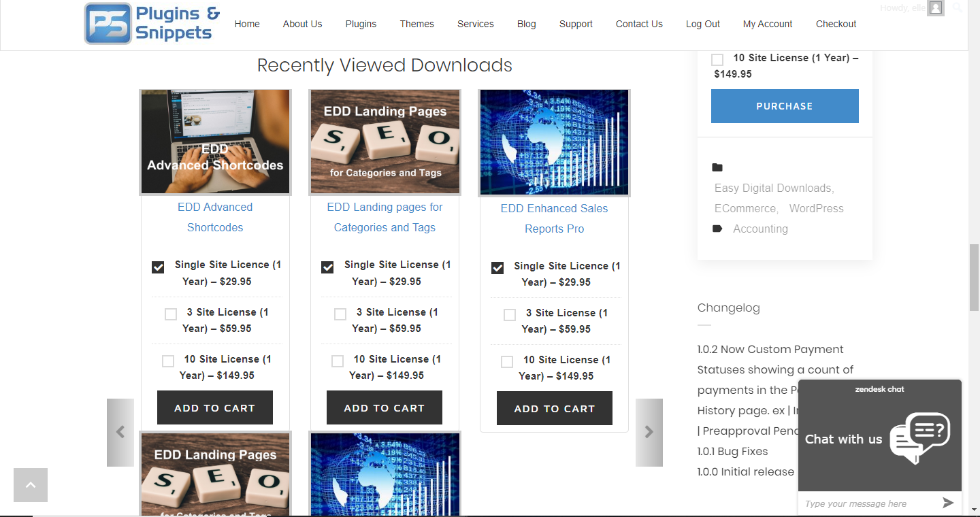Click the 1.0.0 Initial release changelog line

[x=745, y=471]
